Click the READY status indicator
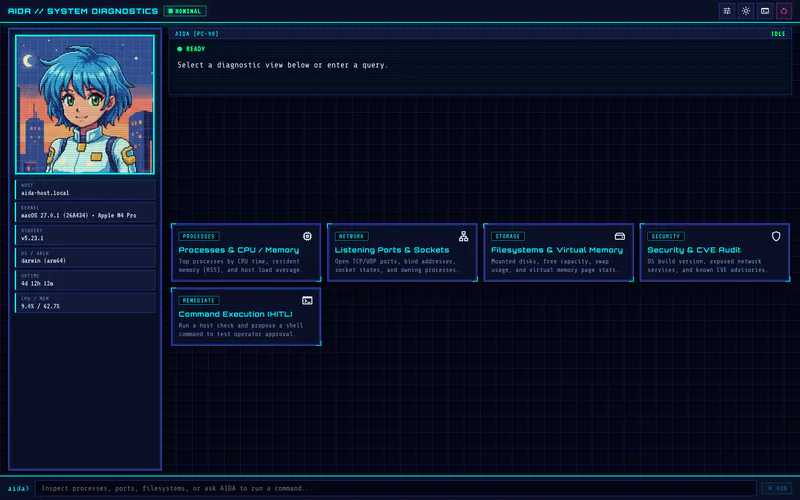Screen dimensions: 800x500 point(191,49)
